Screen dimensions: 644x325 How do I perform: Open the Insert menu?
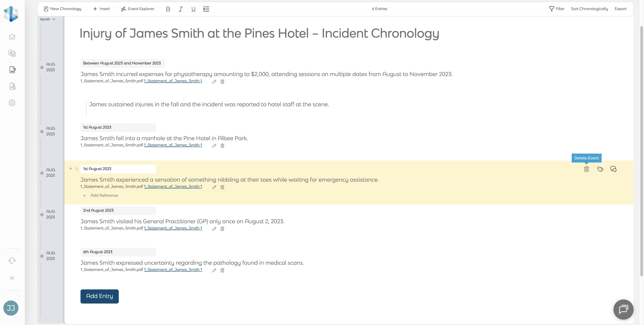(101, 9)
